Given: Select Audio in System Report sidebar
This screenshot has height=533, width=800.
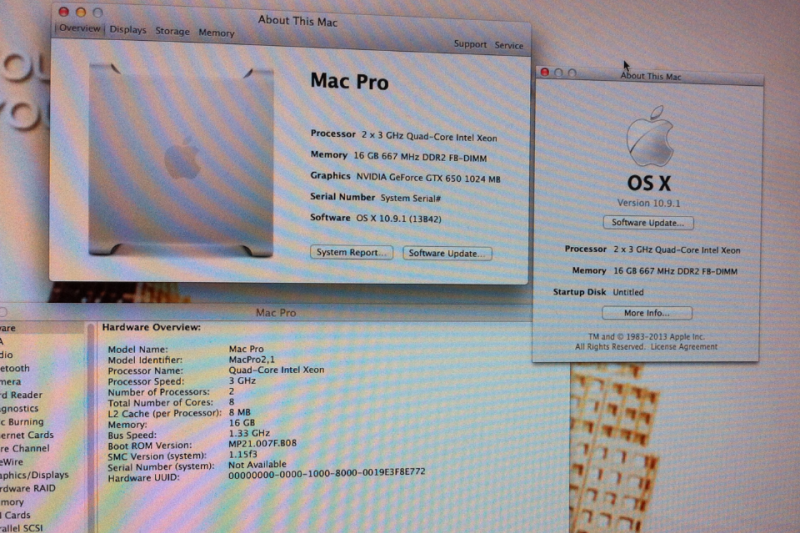Looking at the screenshot, I should (7, 354).
